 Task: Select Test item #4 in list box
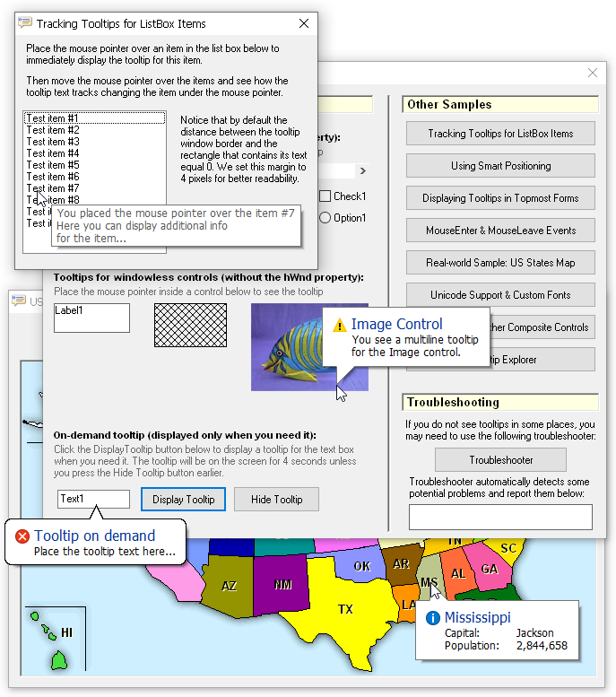[94, 153]
